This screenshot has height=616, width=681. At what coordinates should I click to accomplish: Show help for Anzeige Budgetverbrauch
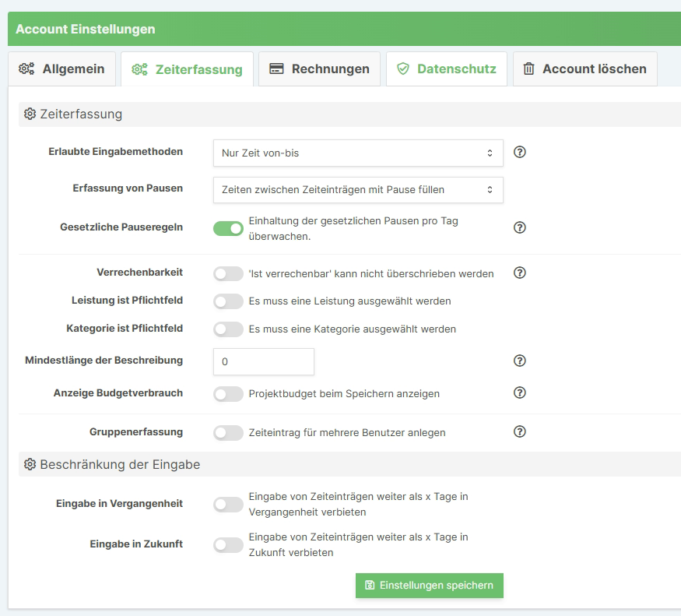(521, 392)
